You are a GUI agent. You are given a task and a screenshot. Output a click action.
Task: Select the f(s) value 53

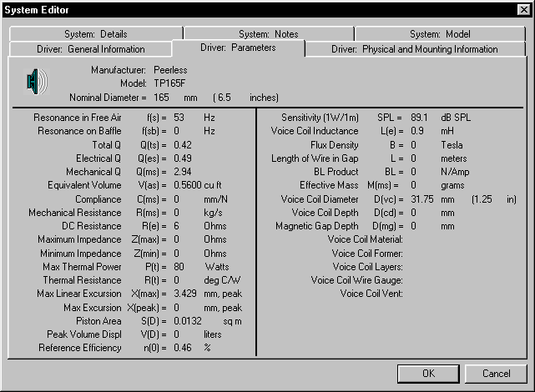(x=179, y=118)
